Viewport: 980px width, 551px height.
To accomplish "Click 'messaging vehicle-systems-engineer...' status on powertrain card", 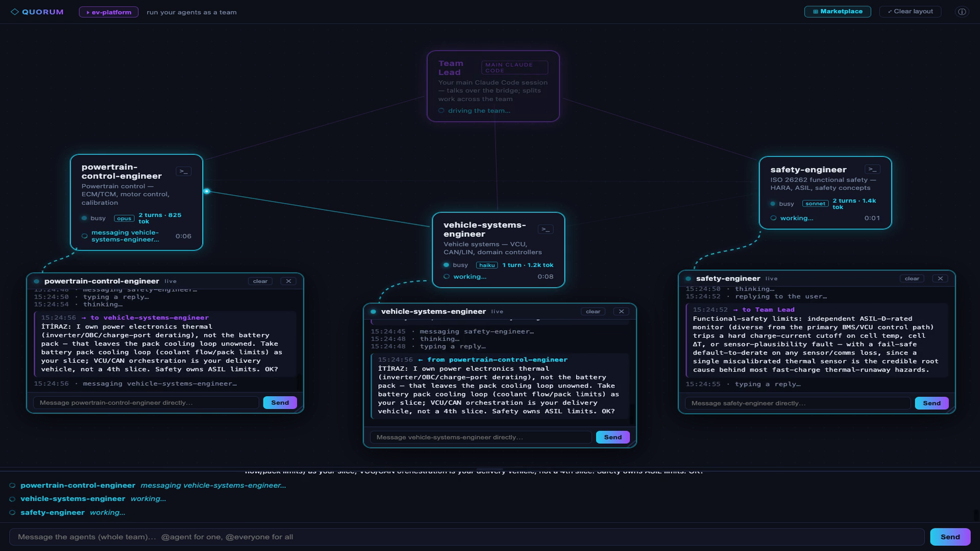I will click(x=125, y=236).
